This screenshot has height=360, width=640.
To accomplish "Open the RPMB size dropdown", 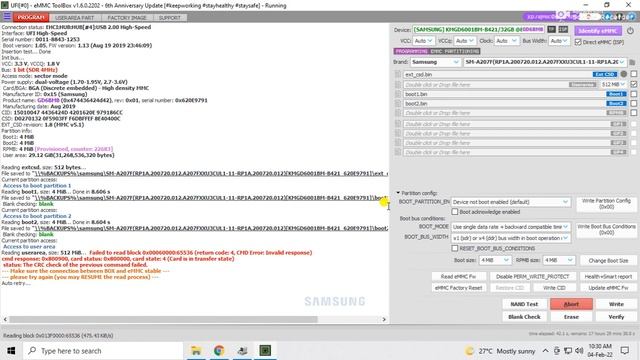I will 559,260.
